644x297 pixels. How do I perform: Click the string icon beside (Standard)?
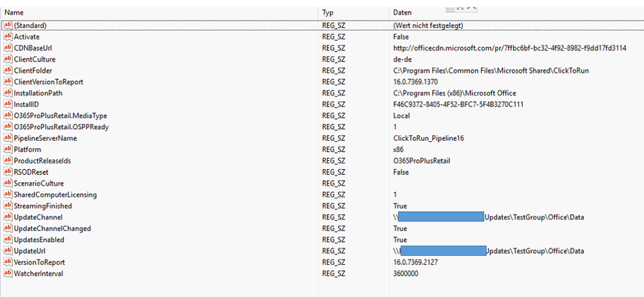[8, 26]
